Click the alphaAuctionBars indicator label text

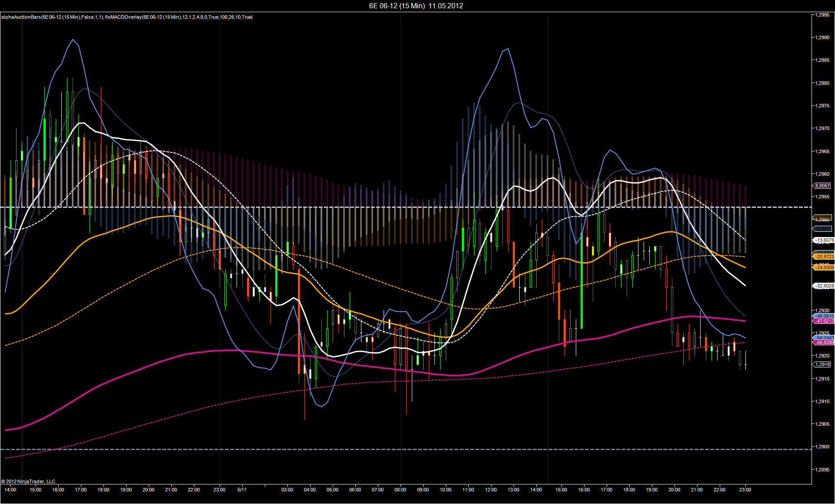[x=53, y=17]
